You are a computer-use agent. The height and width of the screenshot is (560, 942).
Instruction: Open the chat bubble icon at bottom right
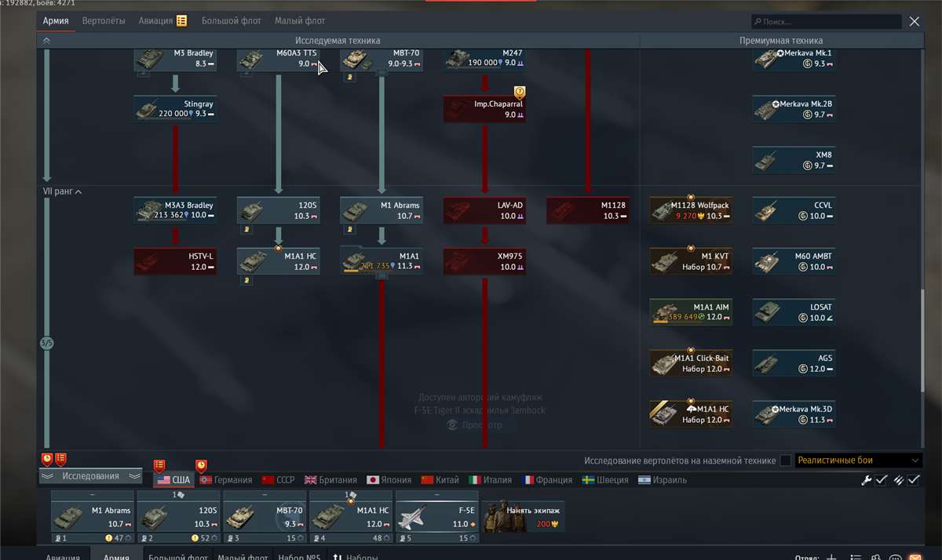(896, 557)
